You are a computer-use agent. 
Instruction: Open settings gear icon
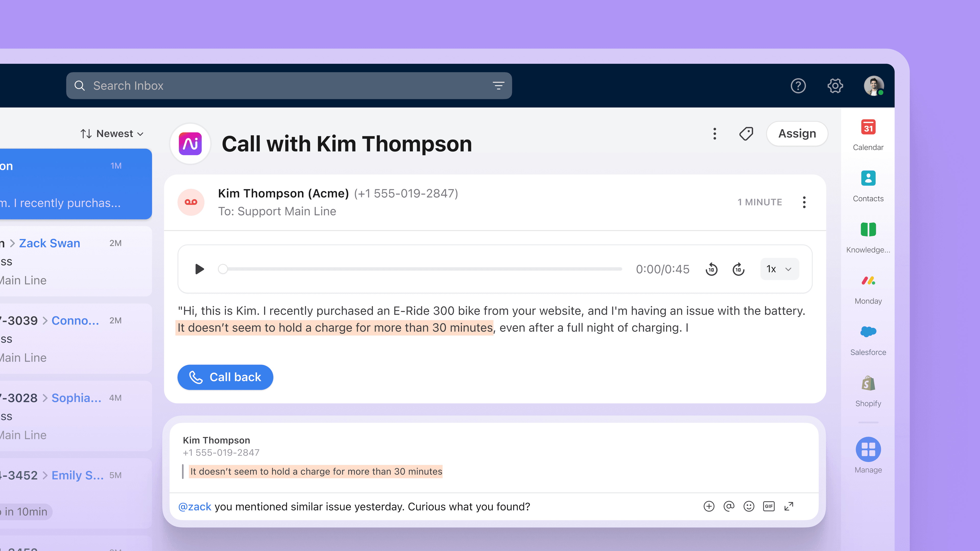point(835,85)
